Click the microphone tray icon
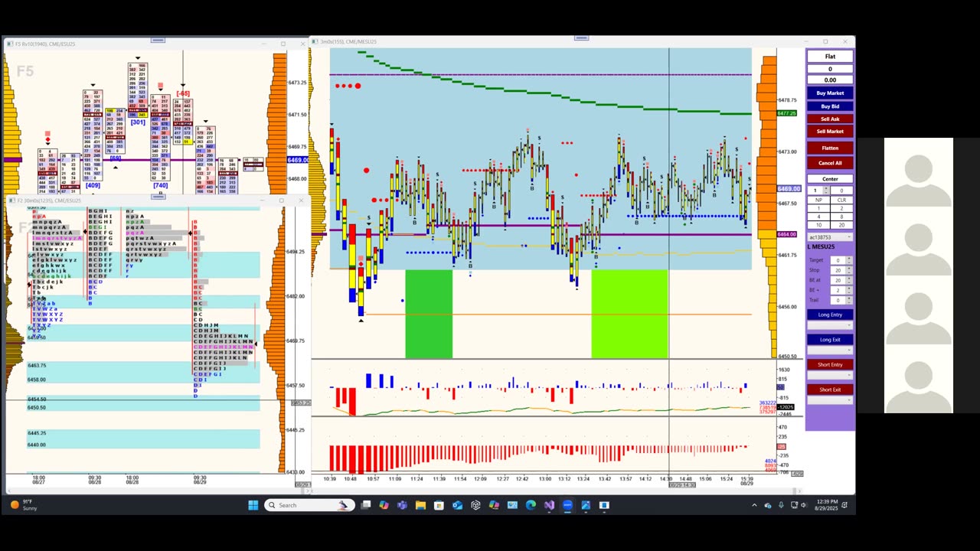Image resolution: width=980 pixels, height=551 pixels. (781, 505)
